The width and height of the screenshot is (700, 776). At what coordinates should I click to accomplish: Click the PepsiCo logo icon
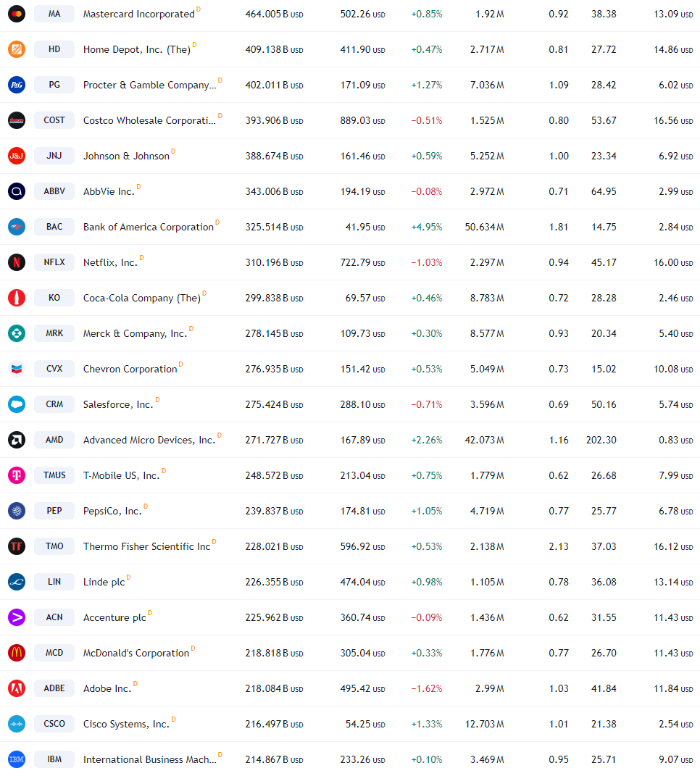coord(17,511)
